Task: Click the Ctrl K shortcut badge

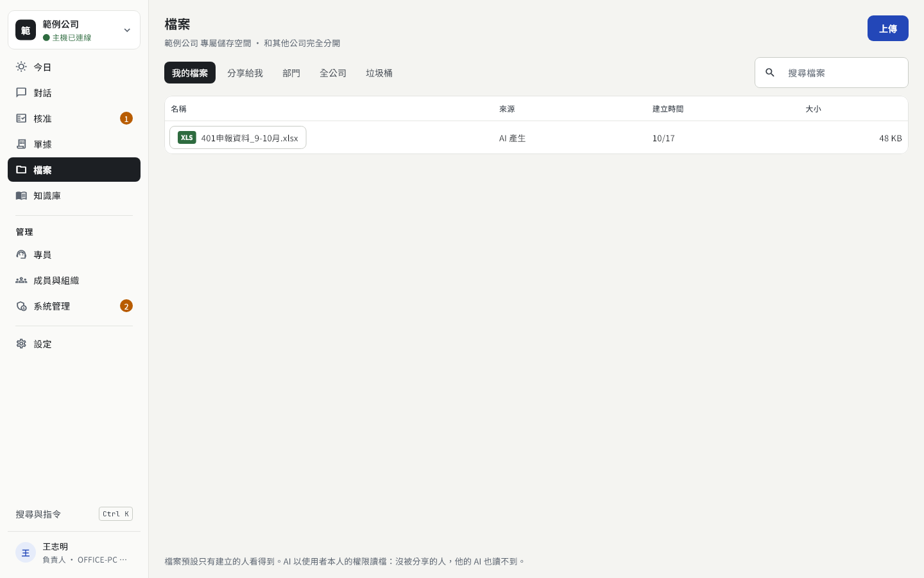Action: [x=116, y=514]
